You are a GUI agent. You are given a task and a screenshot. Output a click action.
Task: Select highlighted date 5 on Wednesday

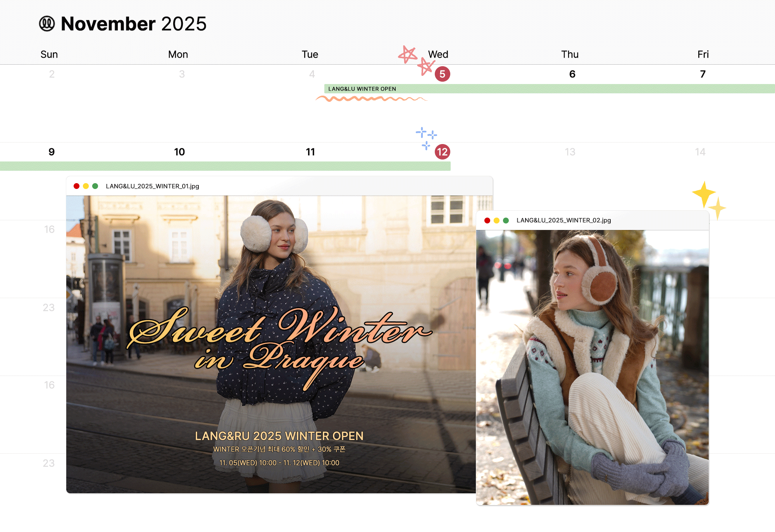tap(442, 74)
